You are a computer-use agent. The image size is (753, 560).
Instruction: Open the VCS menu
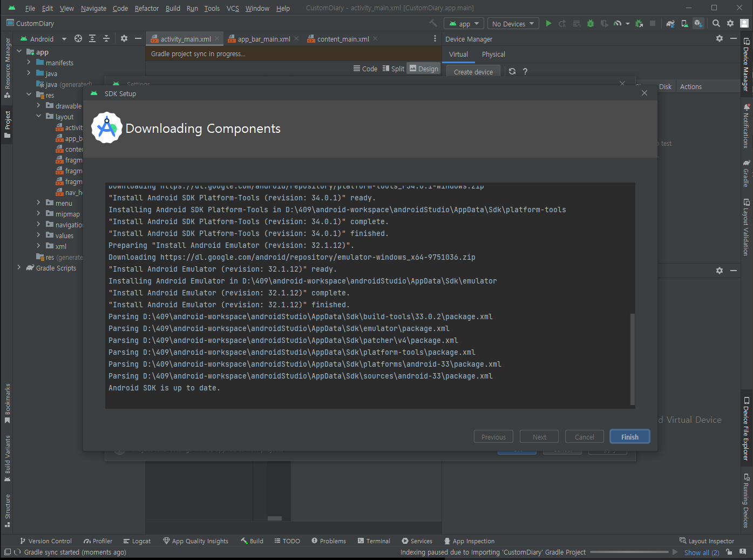point(233,8)
